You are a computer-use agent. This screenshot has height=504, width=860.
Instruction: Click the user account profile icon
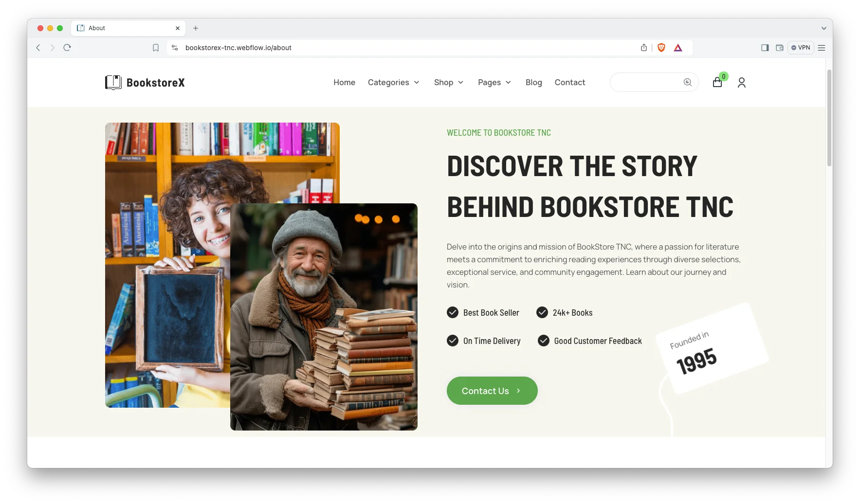click(741, 83)
